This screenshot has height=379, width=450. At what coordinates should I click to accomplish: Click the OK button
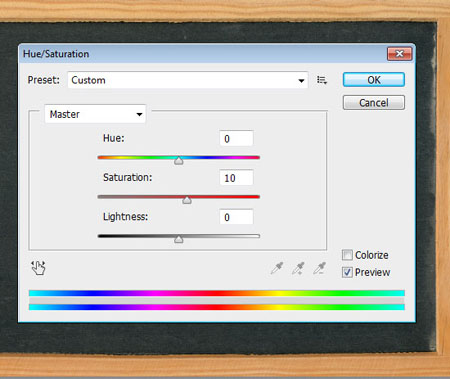[x=374, y=80]
